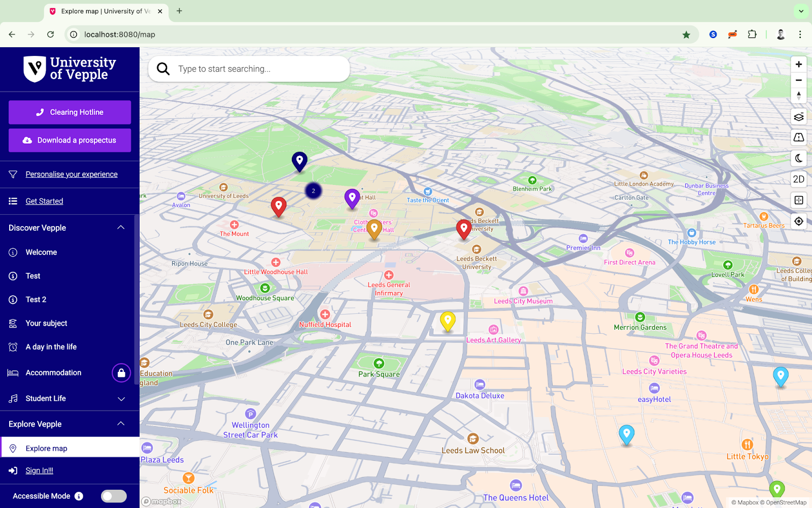This screenshot has height=508, width=812.
Task: Open the Get Started link
Action: pos(45,201)
